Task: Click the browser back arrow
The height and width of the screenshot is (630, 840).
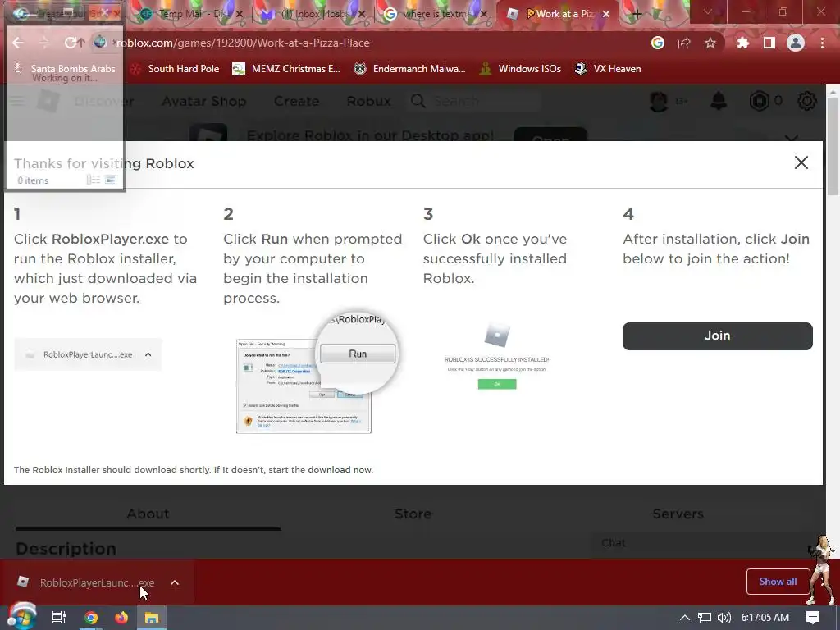Action: (x=18, y=43)
